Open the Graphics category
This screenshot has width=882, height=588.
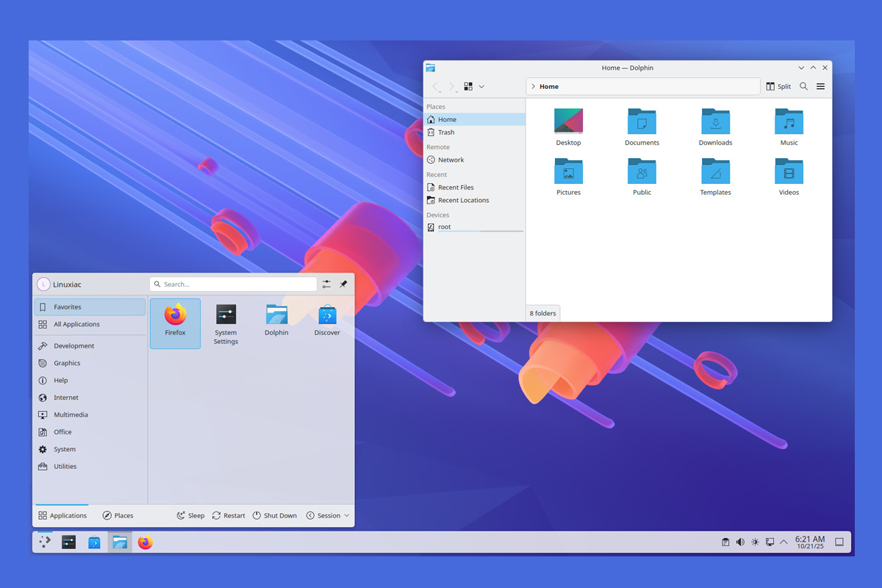coord(90,363)
